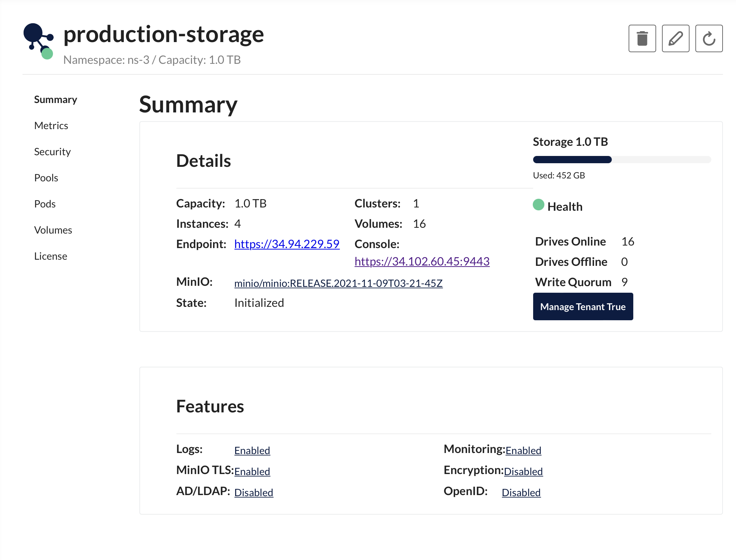
Task: Click the State value 'Initialized'
Action: pyautogui.click(x=259, y=303)
